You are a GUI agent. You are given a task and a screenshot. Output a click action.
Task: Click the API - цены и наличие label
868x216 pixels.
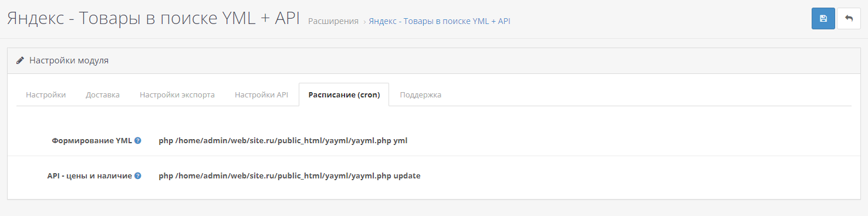89,176
